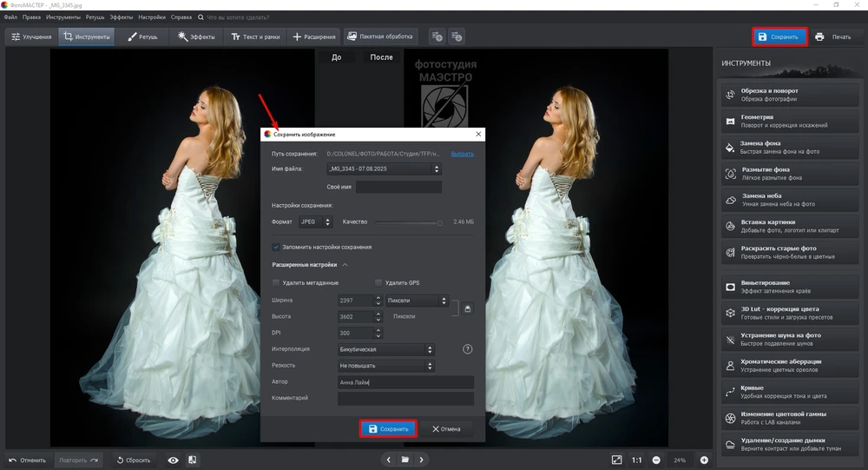Zoom in with the plus icon
This screenshot has height=470, width=868.
pos(704,460)
